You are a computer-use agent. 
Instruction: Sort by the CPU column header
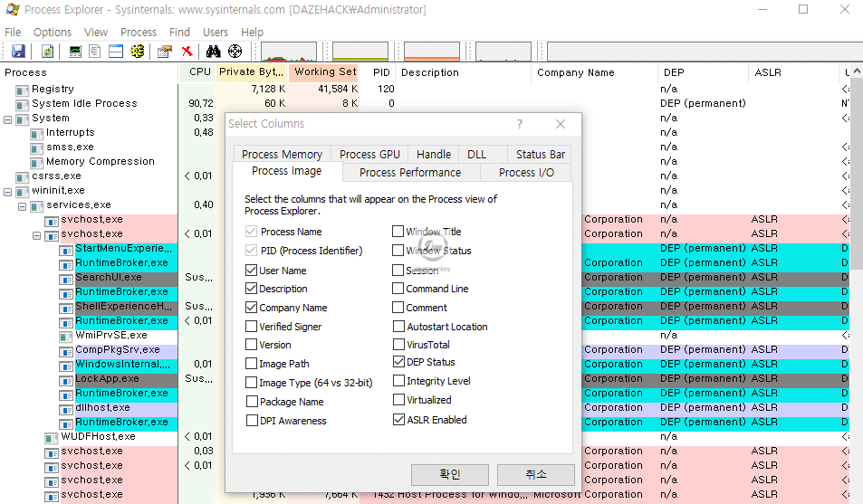(x=197, y=72)
